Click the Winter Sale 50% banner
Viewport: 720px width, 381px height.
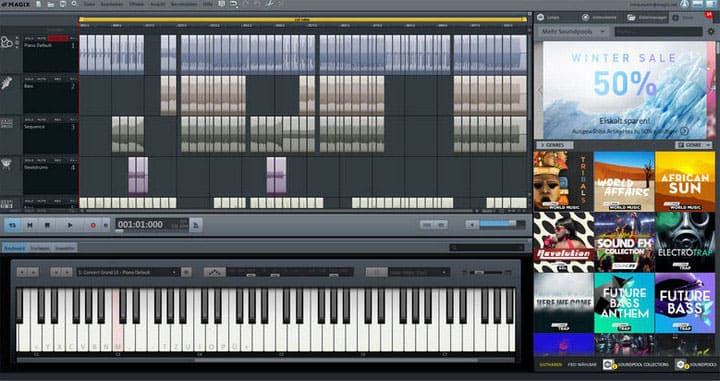[x=624, y=90]
